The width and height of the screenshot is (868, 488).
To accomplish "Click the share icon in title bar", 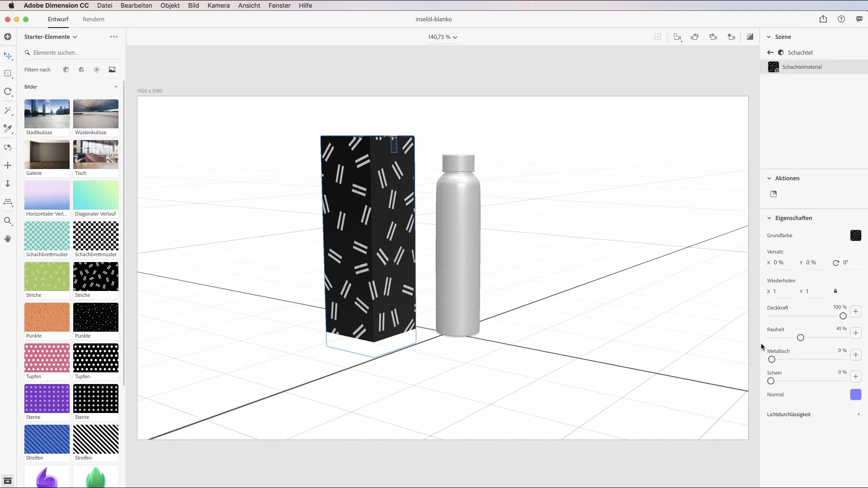I will (823, 19).
